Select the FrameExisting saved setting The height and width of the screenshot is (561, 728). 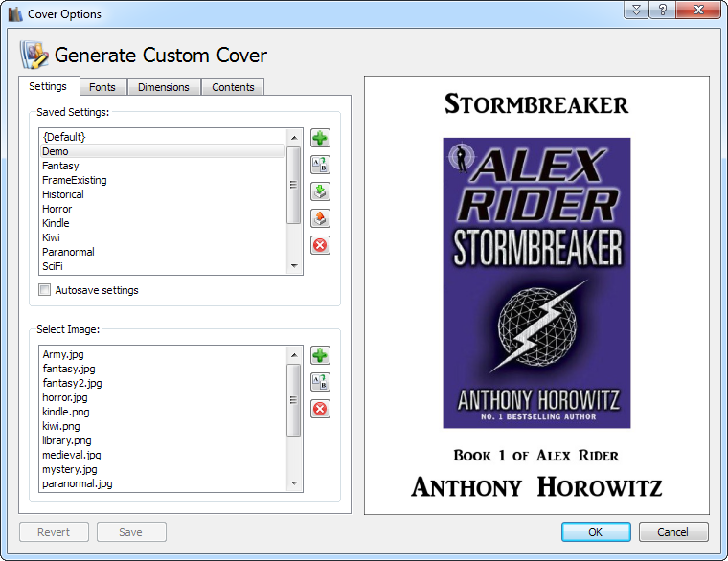click(x=163, y=180)
